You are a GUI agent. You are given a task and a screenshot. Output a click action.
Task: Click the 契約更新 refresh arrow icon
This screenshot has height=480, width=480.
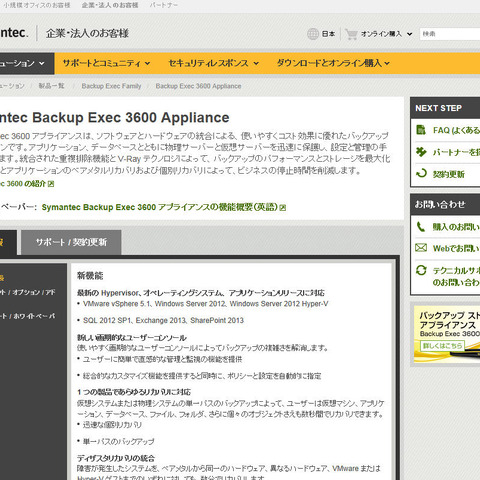(421, 173)
